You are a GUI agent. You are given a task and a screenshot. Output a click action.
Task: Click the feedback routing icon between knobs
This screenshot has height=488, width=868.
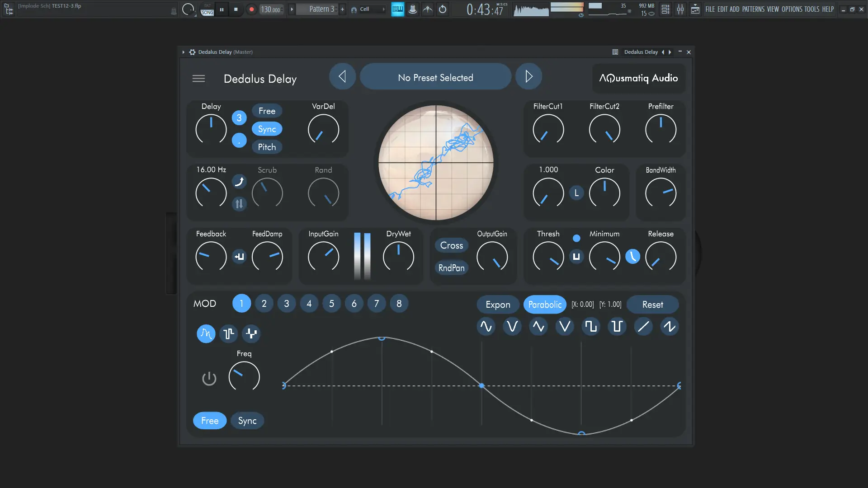[x=239, y=257]
